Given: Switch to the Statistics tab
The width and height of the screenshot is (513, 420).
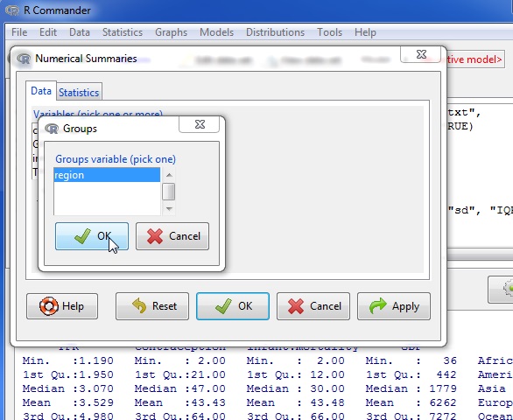Looking at the screenshot, I should pos(79,92).
